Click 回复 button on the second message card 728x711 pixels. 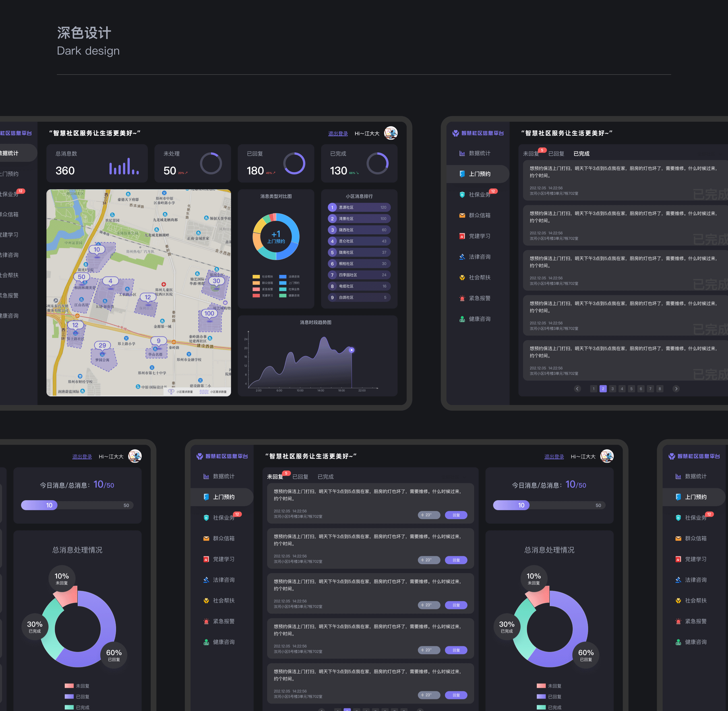(x=456, y=560)
